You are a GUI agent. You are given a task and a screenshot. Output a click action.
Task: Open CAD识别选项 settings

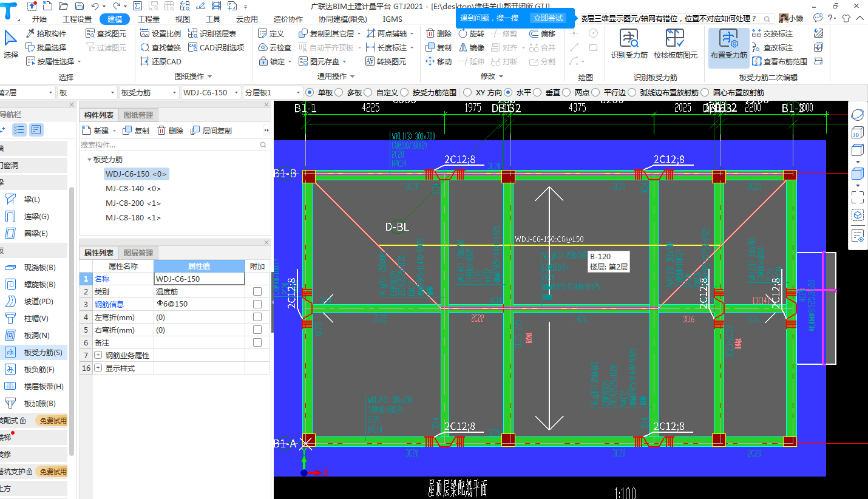(215, 47)
